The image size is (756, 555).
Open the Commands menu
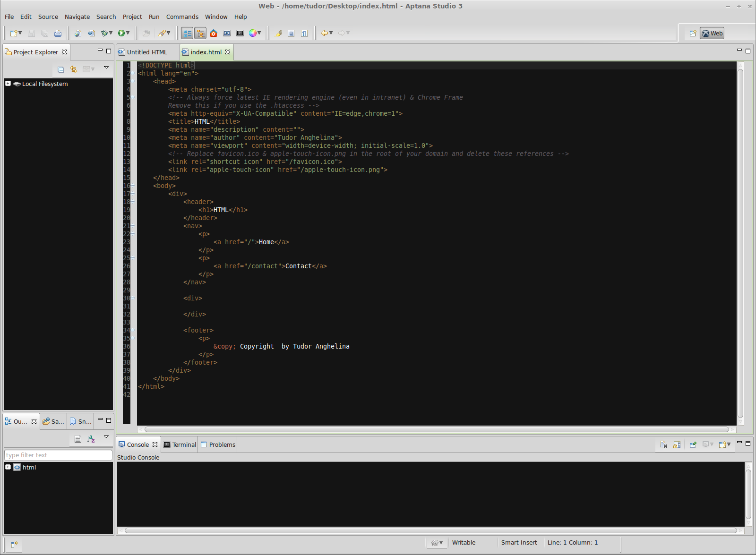(182, 17)
